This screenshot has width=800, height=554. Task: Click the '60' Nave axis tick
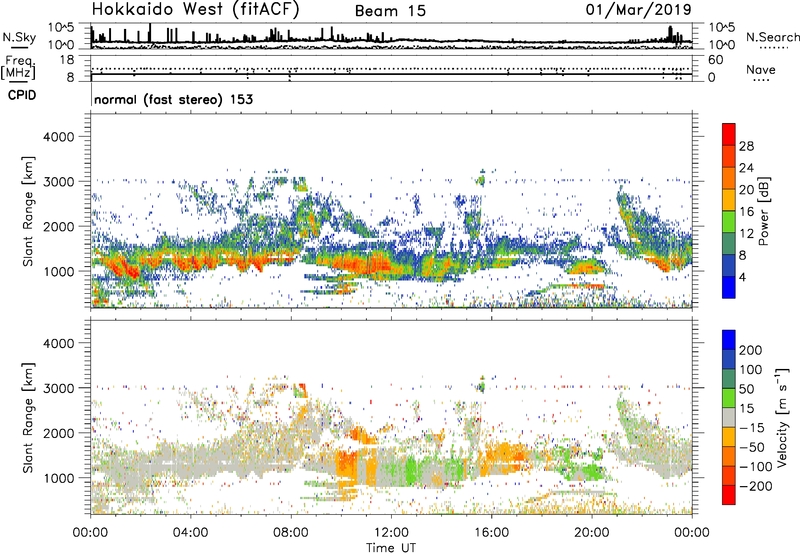pos(715,60)
